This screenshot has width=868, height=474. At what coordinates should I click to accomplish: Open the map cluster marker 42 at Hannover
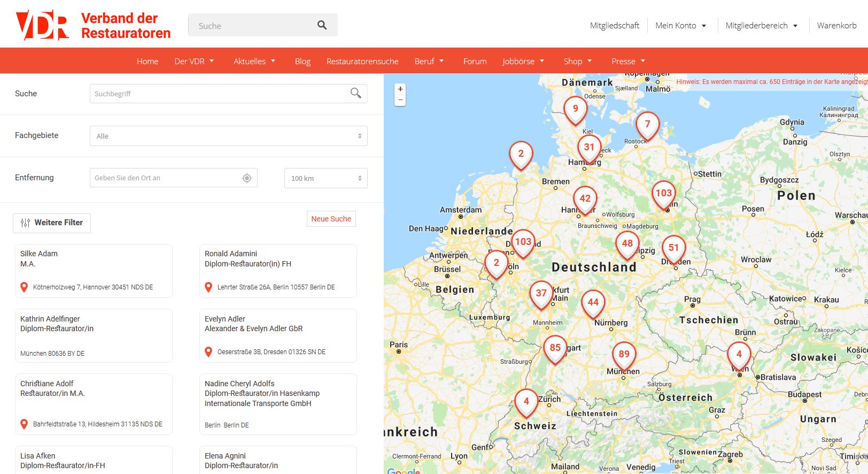(x=585, y=200)
